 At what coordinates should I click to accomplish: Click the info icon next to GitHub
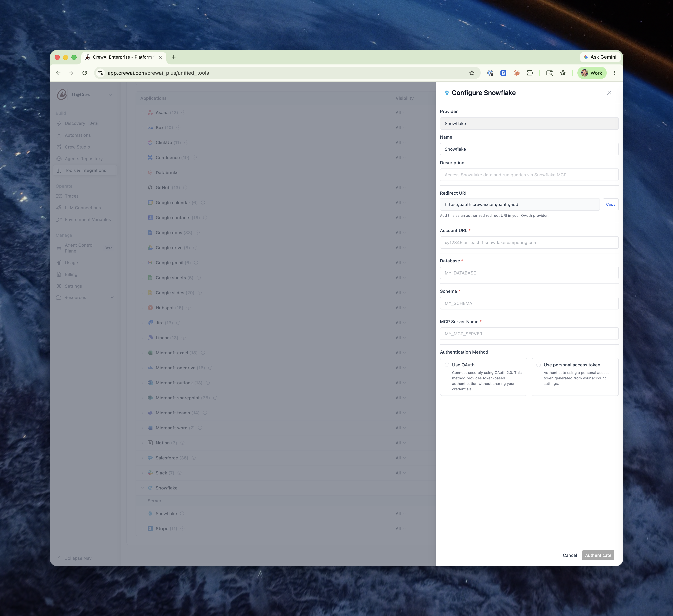(x=185, y=188)
